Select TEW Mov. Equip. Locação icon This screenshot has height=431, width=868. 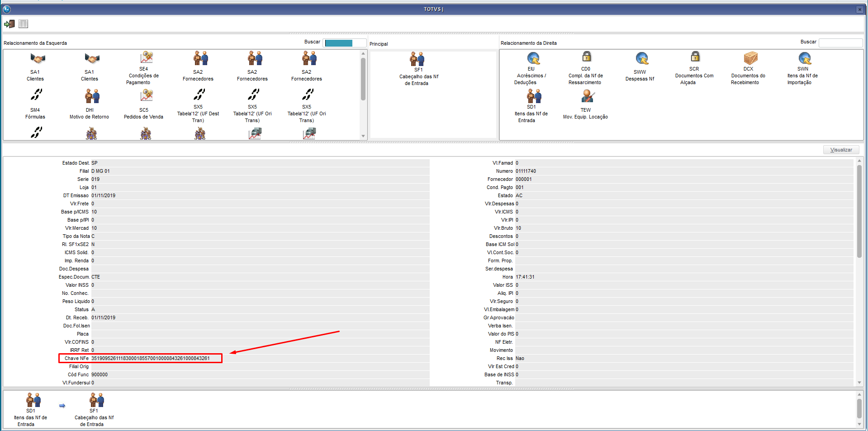coord(588,96)
